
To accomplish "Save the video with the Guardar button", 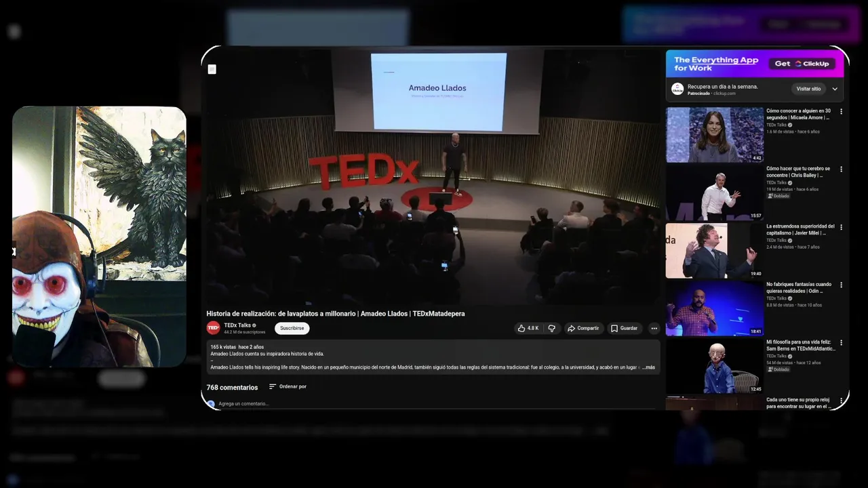I will pyautogui.click(x=625, y=328).
